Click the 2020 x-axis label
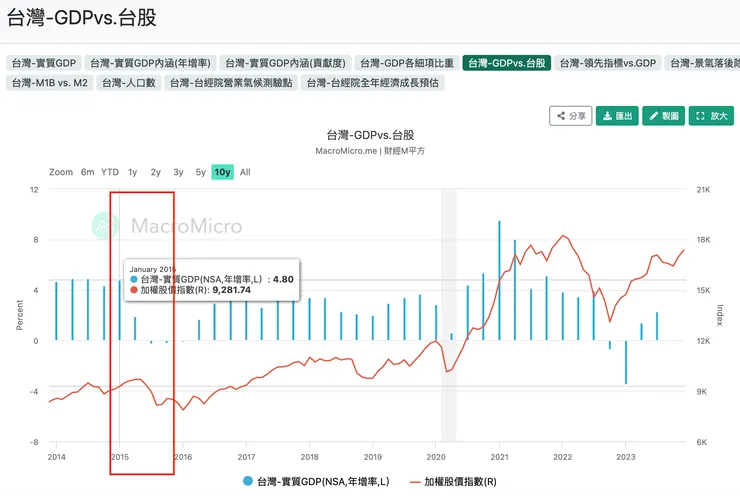Viewport: 740px width, 496px height. pyautogui.click(x=436, y=457)
